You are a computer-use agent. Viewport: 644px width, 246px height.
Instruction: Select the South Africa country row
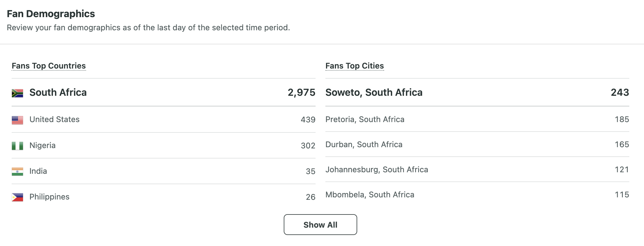tap(163, 92)
